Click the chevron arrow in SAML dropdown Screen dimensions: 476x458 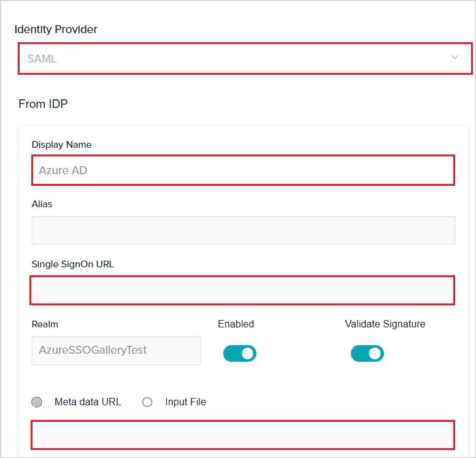(x=455, y=57)
